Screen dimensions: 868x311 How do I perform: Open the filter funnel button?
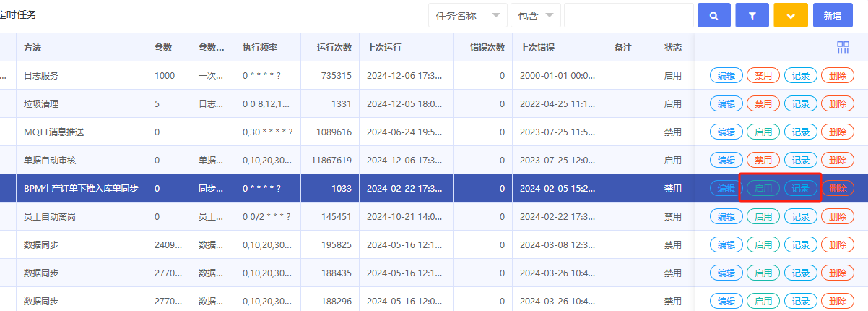[752, 15]
